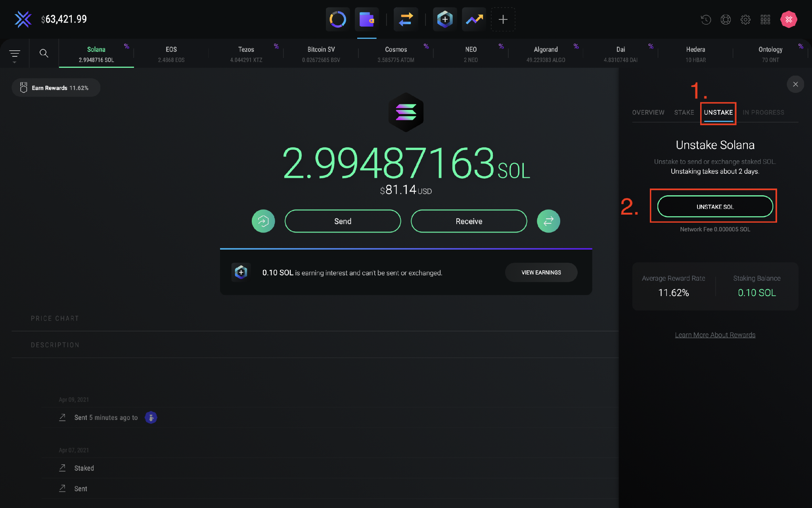
Task: Click the Staking Balance 0.10 SOL value
Action: tap(756, 293)
